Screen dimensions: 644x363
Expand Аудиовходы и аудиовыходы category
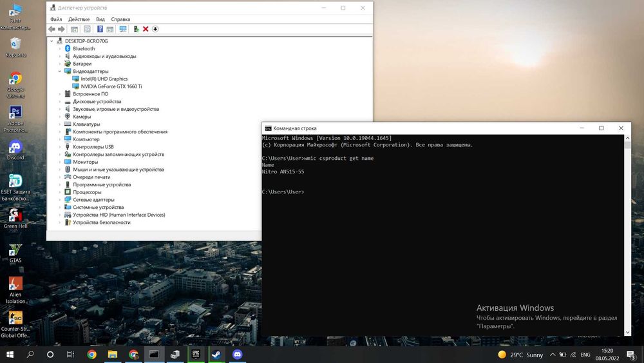(x=59, y=56)
